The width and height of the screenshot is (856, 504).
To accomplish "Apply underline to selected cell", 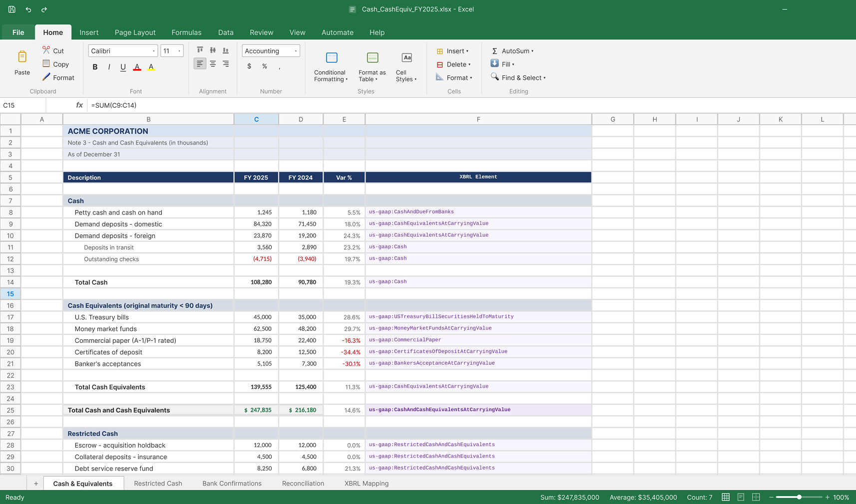I will pos(123,67).
